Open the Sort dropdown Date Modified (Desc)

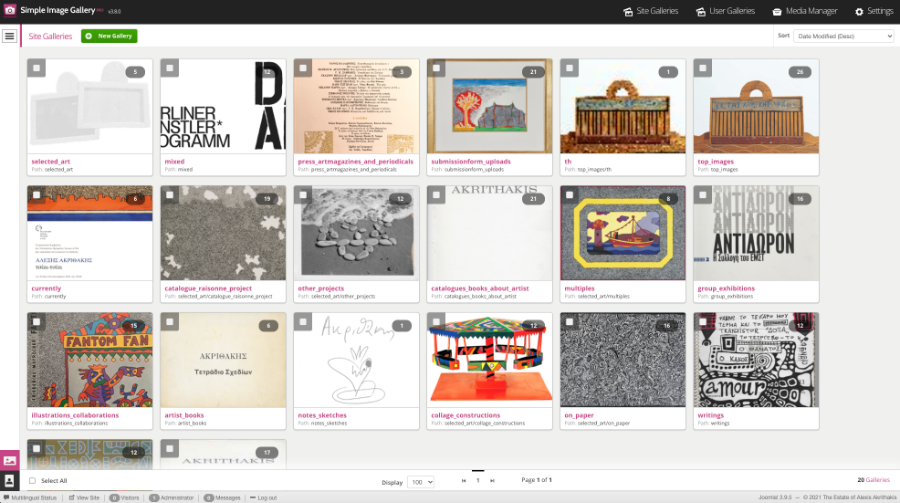843,36
